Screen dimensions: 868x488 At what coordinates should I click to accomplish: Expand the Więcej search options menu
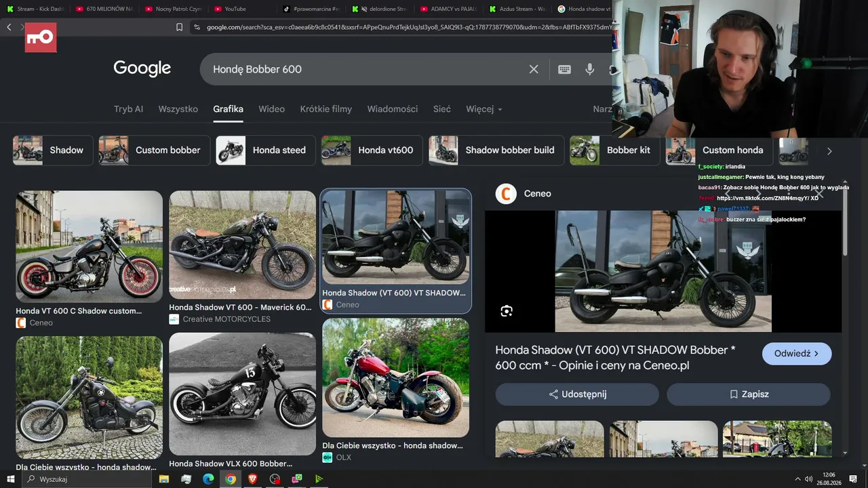coord(484,109)
